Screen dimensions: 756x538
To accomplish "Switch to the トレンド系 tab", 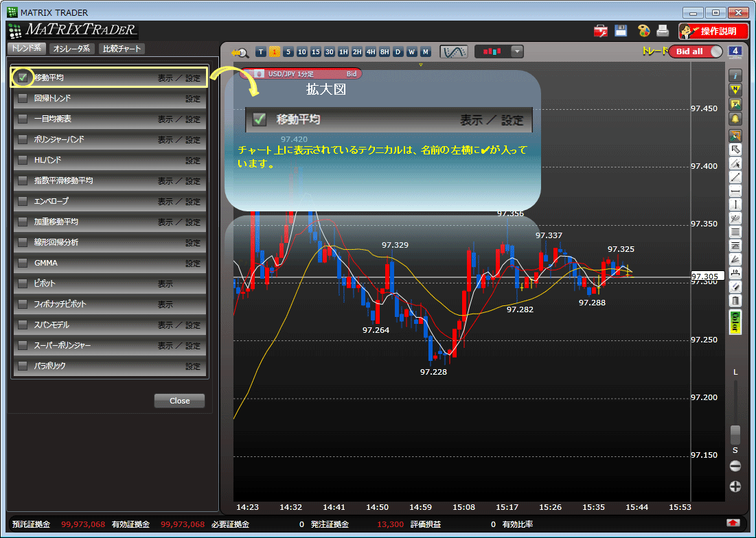I will (x=27, y=48).
